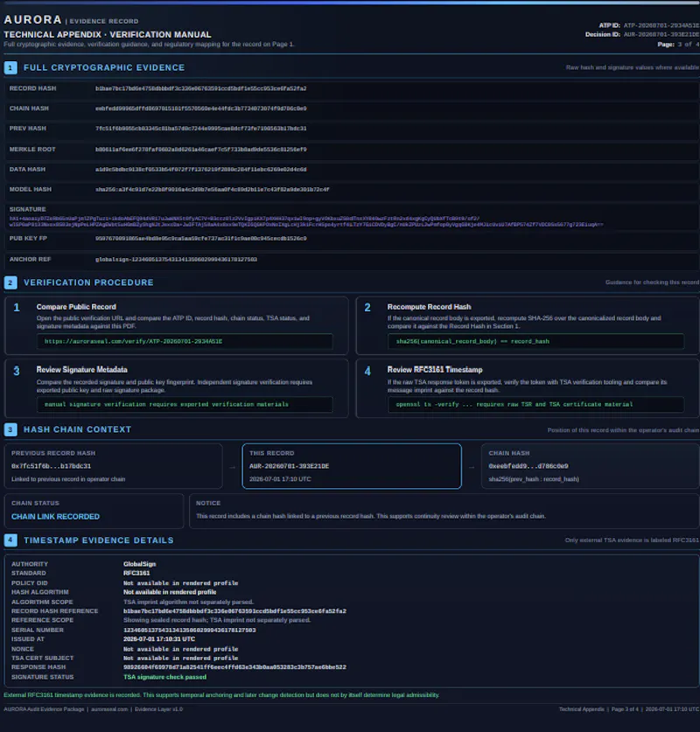700x732 pixels.
Task: Click the 0xeebfedd9 CHAIN HASH card
Action: [x=591, y=466]
